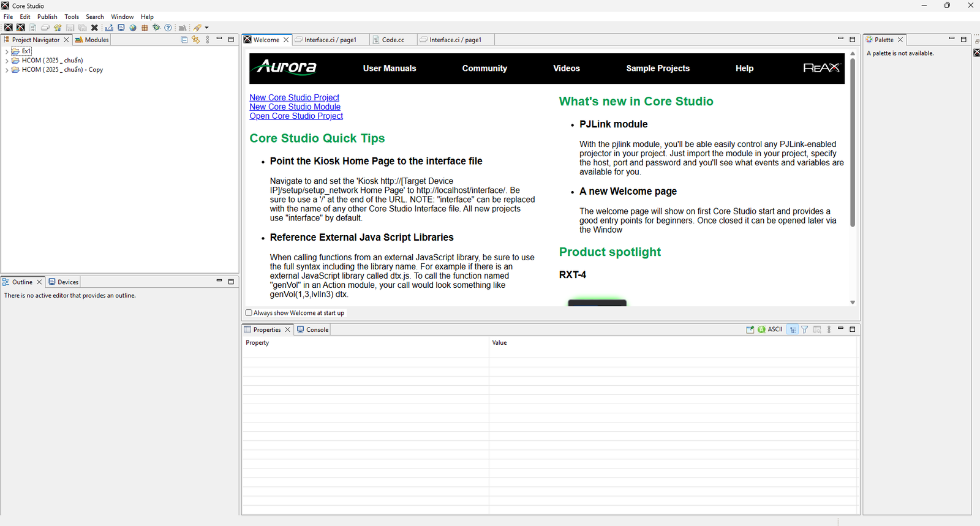Expand HCOM ( 2025 _ chuẩn) - Copy node
Image resolution: width=980 pixels, height=526 pixels.
[x=7, y=70]
